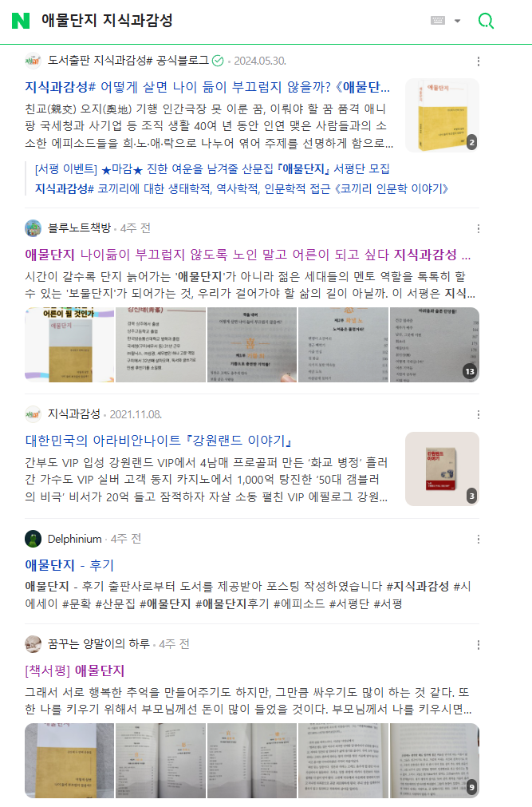532x807 pixels.
Task: Open the 서평 이벤트 마감 서평단 모집 sub-link
Action: coord(212,168)
